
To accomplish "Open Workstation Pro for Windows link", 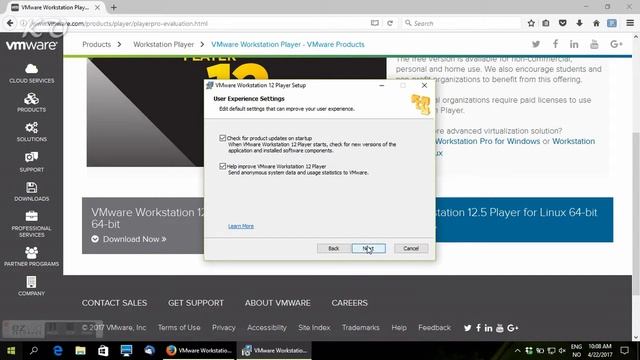I will (487, 141).
